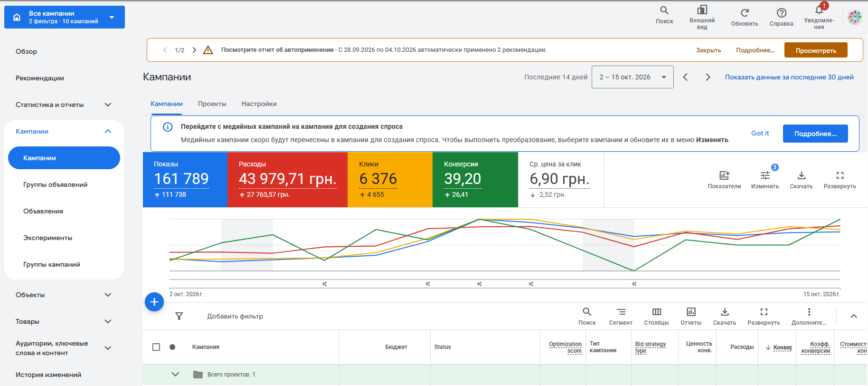
Task: Expand the chart with Развернуть icon above the chart
Action: coord(840,175)
